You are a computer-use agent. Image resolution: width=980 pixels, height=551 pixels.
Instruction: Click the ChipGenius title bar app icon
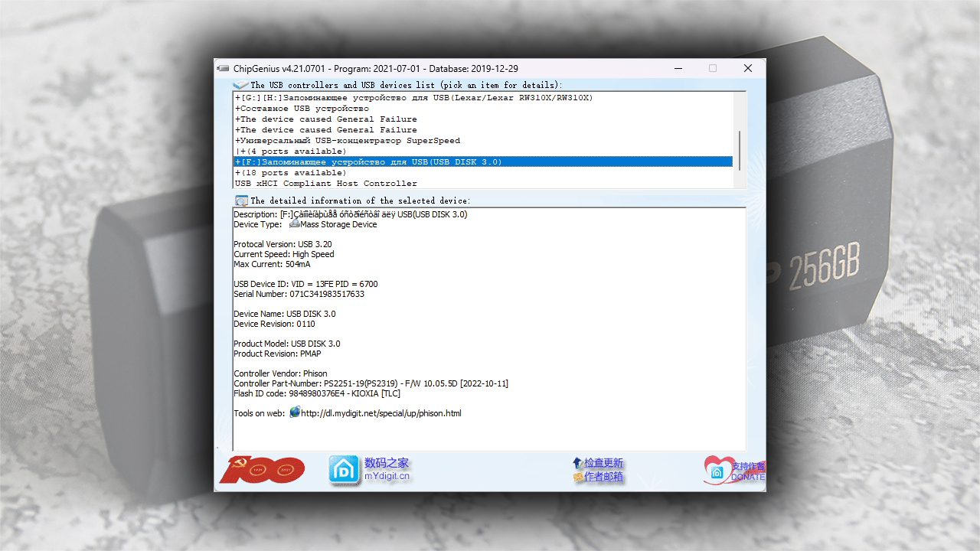pos(223,68)
